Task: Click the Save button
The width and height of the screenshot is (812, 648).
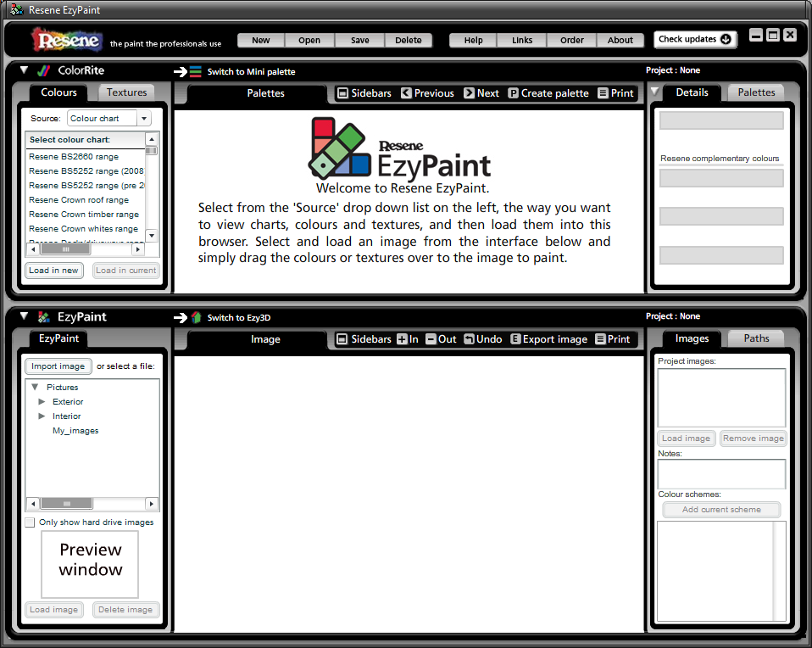Action: pyautogui.click(x=360, y=41)
